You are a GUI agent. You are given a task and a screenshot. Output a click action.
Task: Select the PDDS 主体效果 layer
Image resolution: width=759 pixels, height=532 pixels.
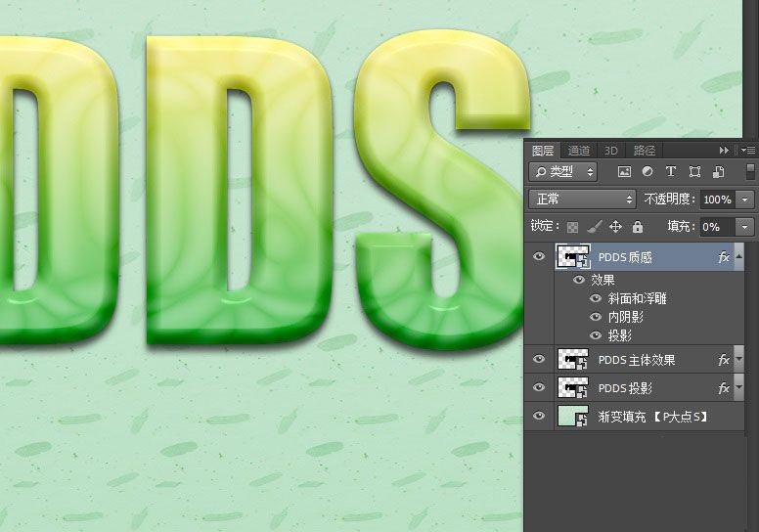click(x=636, y=360)
